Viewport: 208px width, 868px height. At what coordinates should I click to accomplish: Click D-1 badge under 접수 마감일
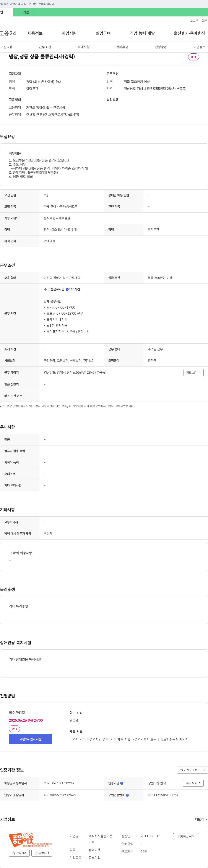click(14, 729)
